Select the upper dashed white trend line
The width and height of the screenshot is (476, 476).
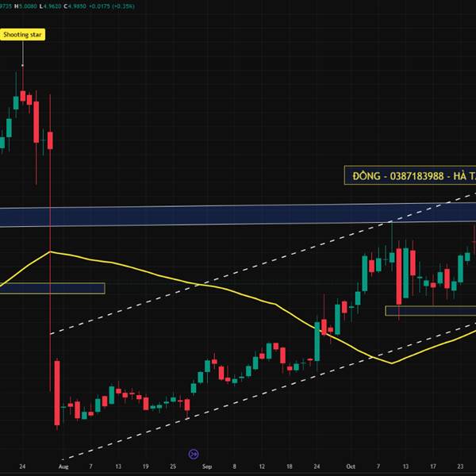tap(263, 263)
